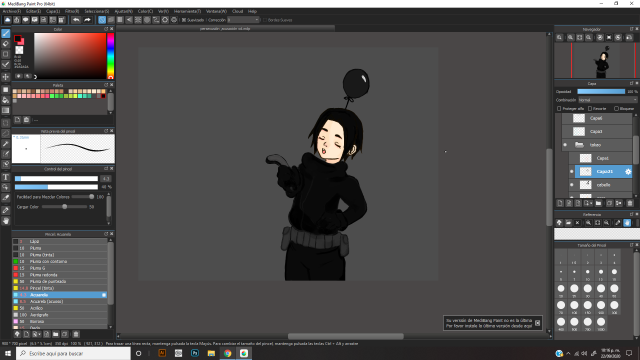Viewport: 640px width, 360px height.
Task: Click the zoom in icon in Navegador panel
Action: coord(571,38)
